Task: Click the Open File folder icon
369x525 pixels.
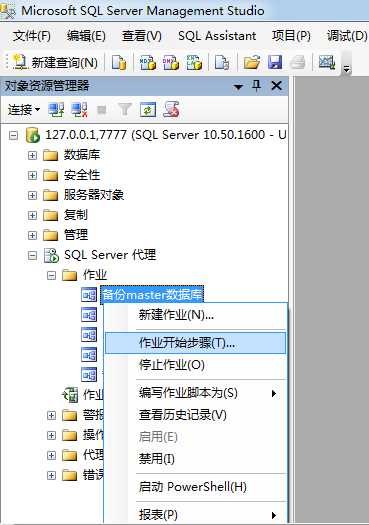Action: point(252,62)
